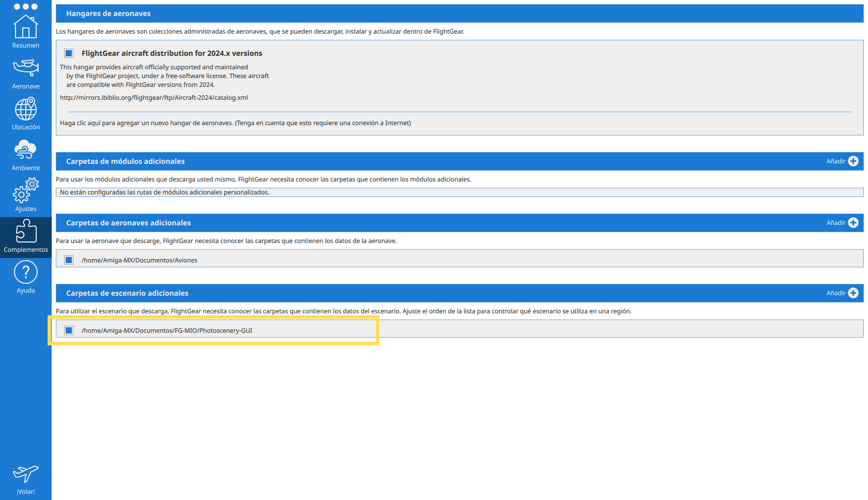Screen dimensions: 868x500
Task: Open the Ajustes settings gears
Action: (x=26, y=195)
